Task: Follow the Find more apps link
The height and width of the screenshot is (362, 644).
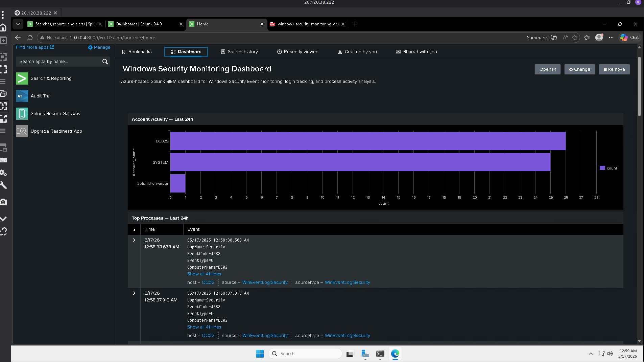Action: (35, 47)
